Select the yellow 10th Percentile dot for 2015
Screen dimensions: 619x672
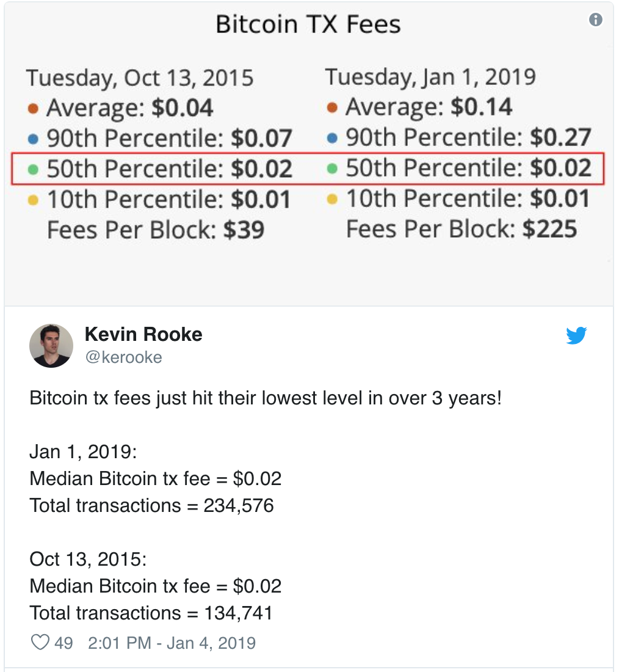[x=34, y=200]
